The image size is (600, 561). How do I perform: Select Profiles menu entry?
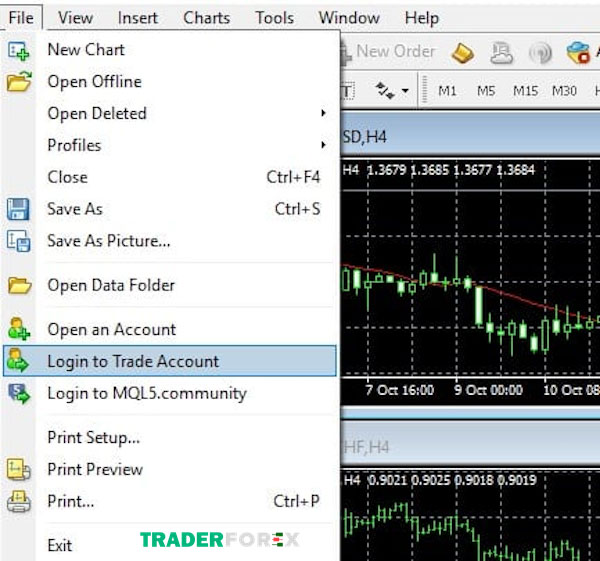coord(170,145)
